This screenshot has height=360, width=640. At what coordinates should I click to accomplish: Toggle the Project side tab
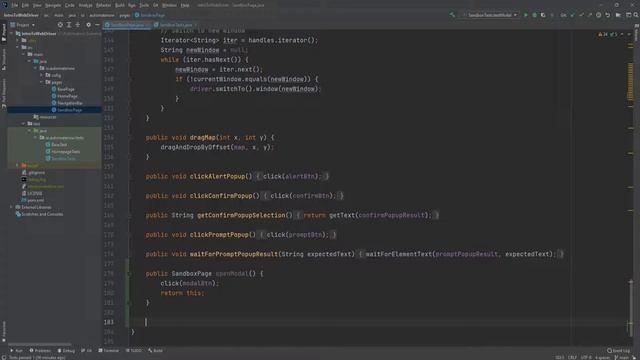click(x=4, y=32)
